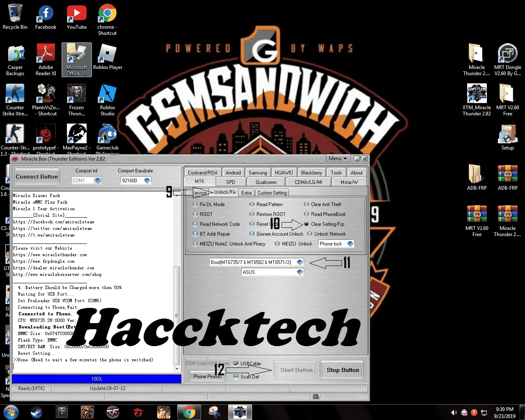Switch to Chrome in the taskbar
Viewport: 525px width, 420px height.
pyautogui.click(x=189, y=412)
